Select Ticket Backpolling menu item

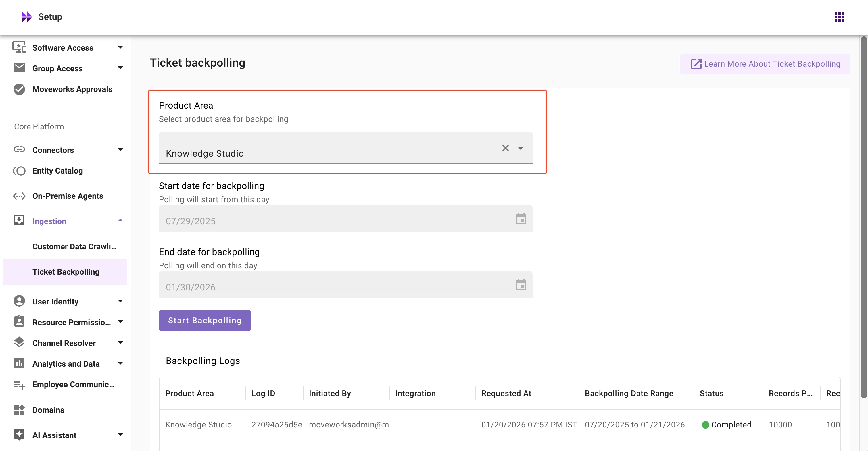pos(66,272)
